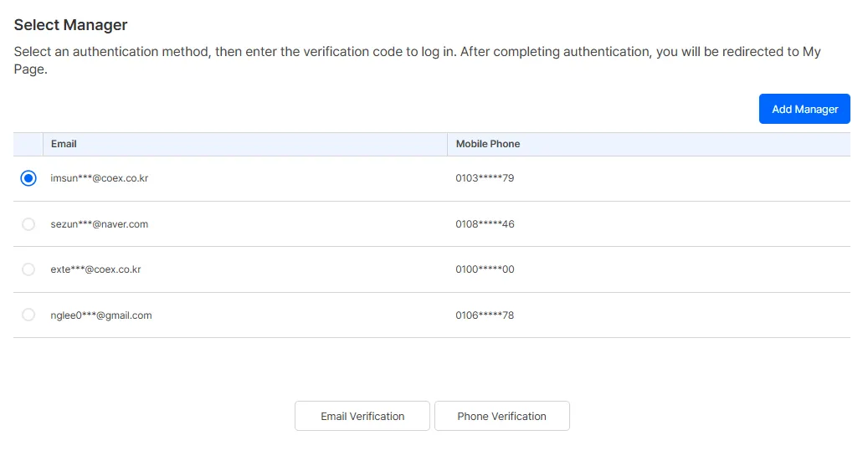Pick the nglee0***@gmail.com radio button

click(x=28, y=315)
